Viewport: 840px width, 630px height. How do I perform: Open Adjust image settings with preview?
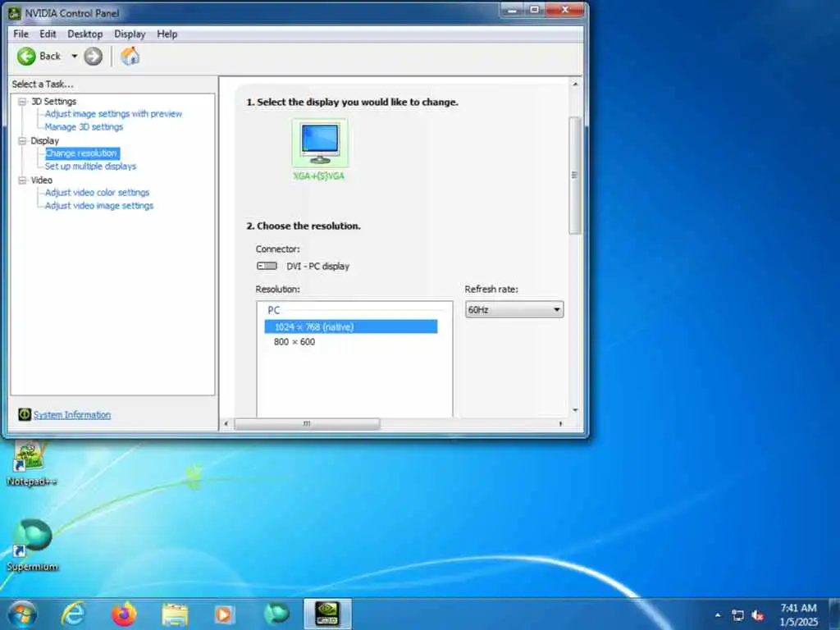[x=113, y=113]
